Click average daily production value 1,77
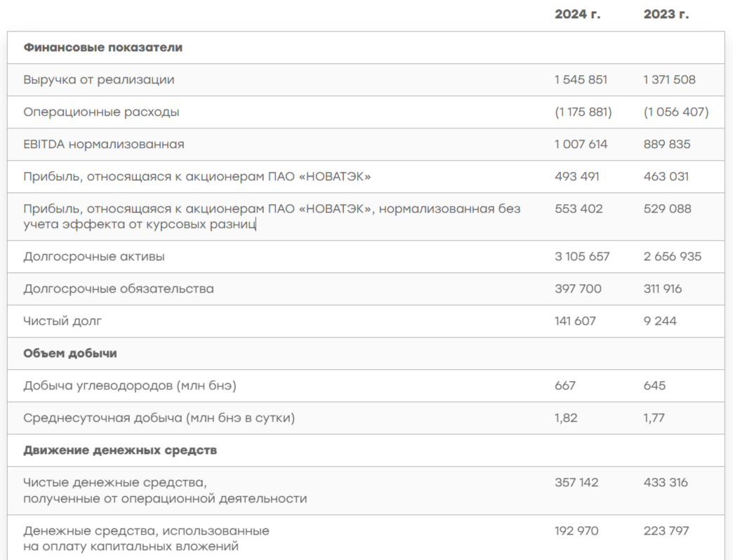 click(654, 418)
